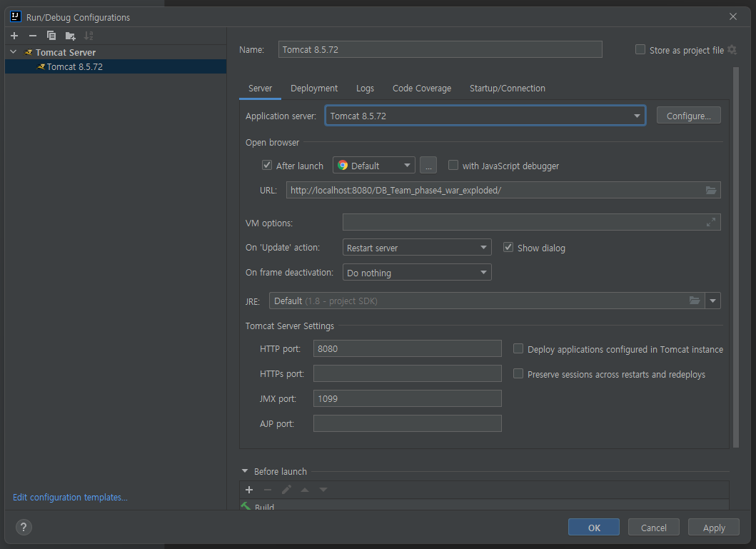Image resolution: width=756 pixels, height=549 pixels.
Task: Confirm with the OK button
Action: point(594,528)
